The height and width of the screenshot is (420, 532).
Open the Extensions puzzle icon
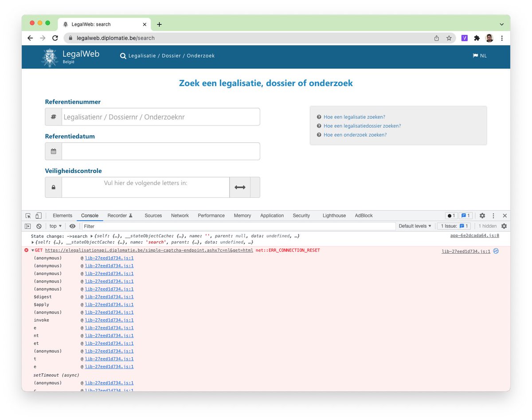coord(477,38)
